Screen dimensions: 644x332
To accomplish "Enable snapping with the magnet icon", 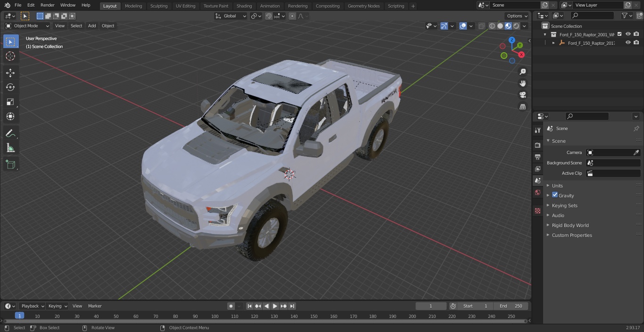I will pos(269,16).
